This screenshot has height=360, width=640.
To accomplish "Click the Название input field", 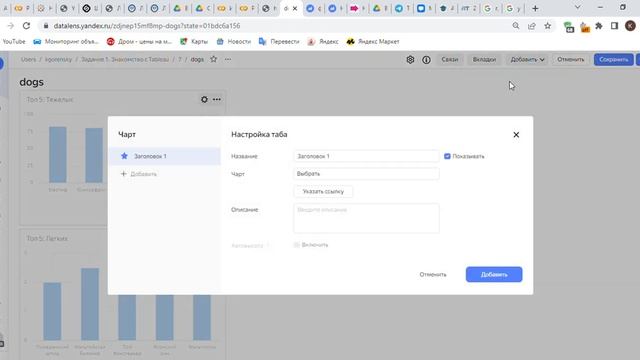I will click(x=366, y=156).
